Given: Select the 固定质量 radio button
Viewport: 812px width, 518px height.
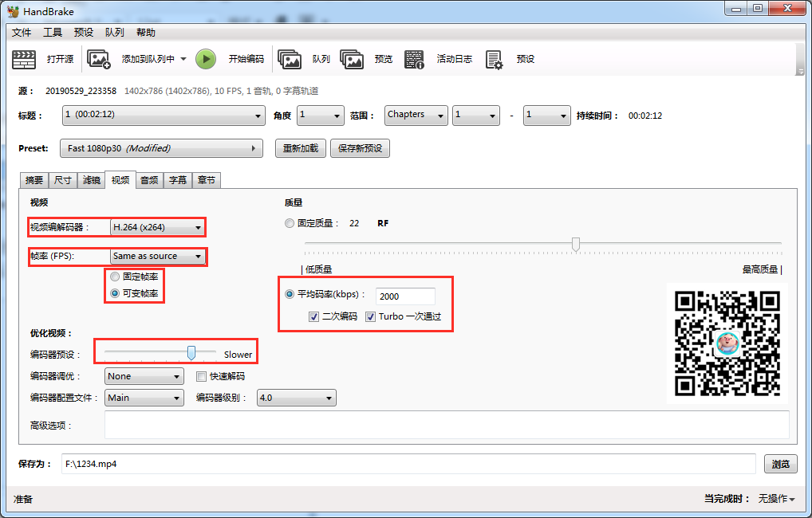Looking at the screenshot, I should [x=290, y=223].
